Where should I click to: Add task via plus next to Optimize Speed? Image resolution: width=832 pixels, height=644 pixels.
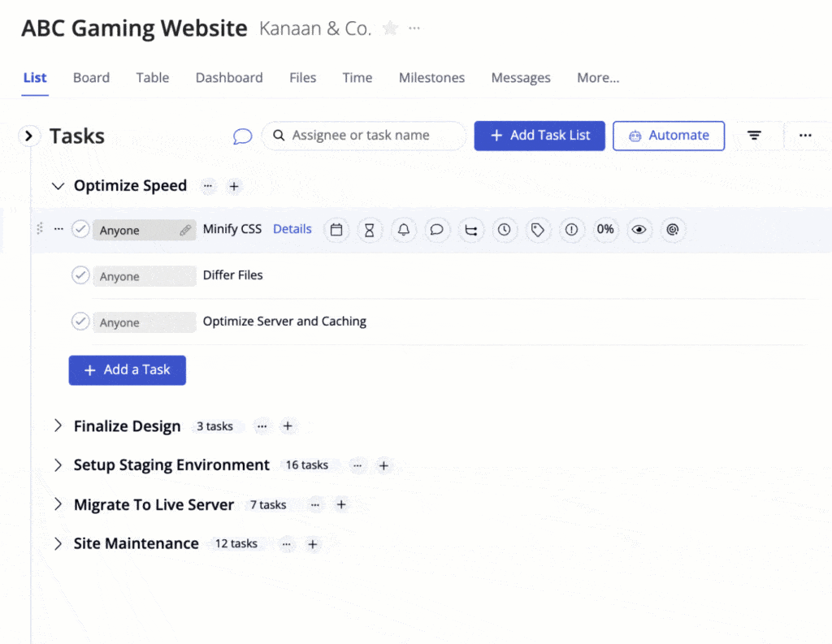pos(233,186)
